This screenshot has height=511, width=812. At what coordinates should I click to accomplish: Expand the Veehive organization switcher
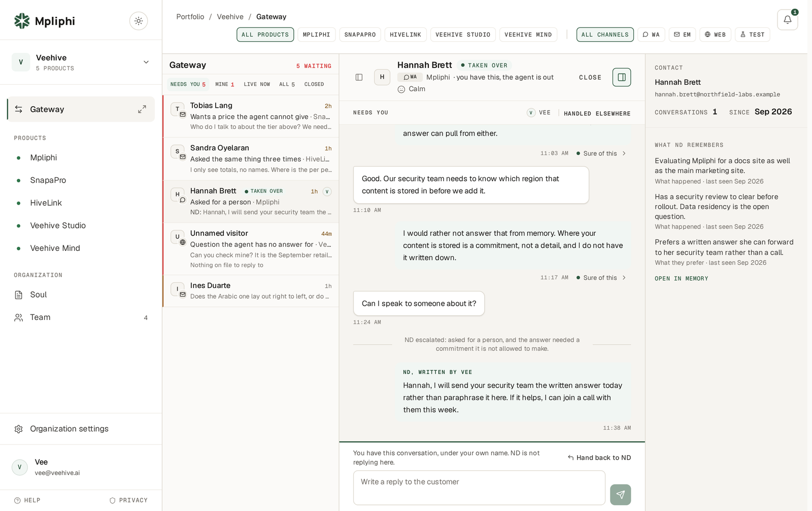coord(81,62)
